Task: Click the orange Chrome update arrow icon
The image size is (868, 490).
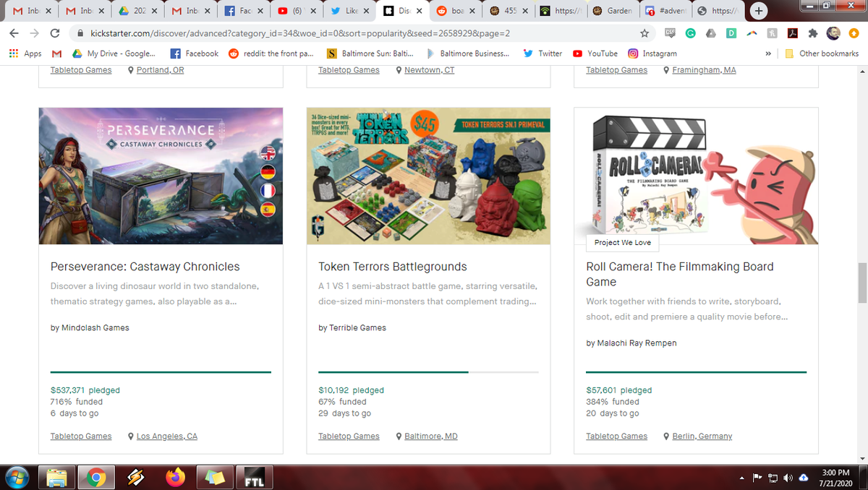Action: 854,33
